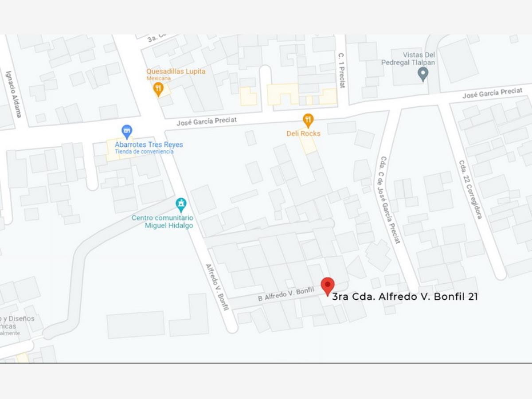Select the Abarrotes Tres Reyes label
Screen dimensions: 532x399
point(149,145)
